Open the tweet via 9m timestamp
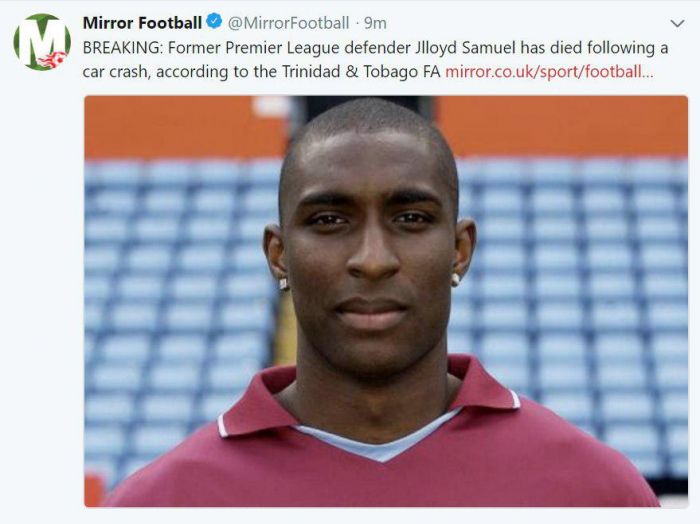The image size is (700, 524). coord(376,22)
